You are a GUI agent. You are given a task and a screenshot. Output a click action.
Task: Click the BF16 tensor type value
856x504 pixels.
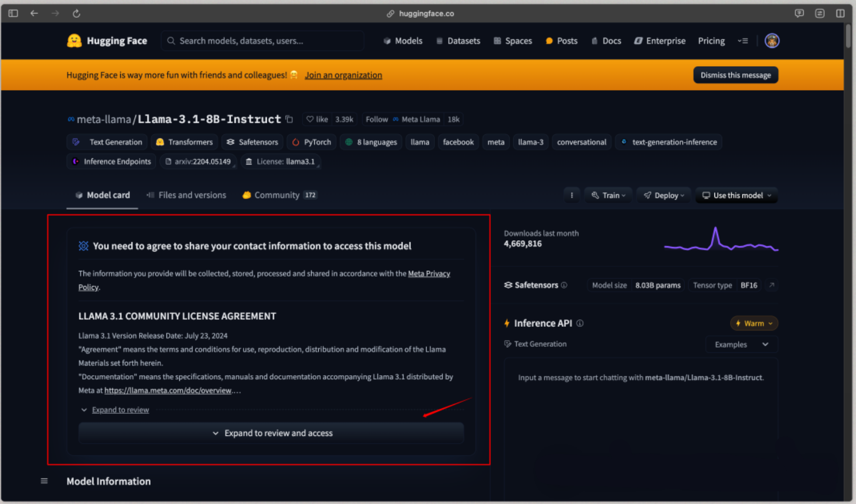tap(749, 285)
